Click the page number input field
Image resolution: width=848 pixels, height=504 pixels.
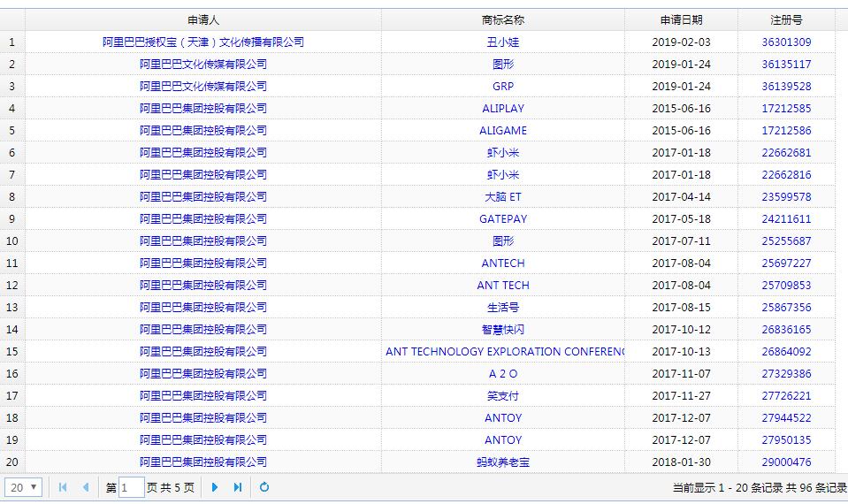[x=131, y=487]
